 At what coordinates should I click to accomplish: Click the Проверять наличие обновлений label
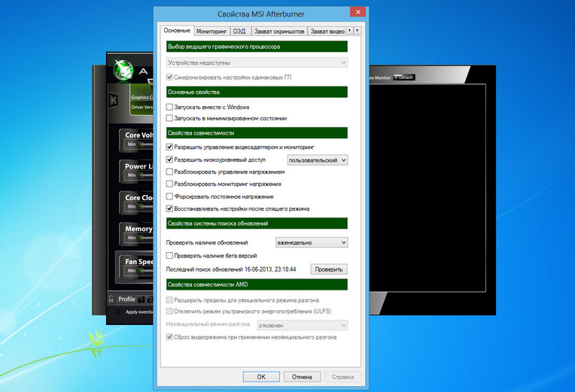point(207,242)
